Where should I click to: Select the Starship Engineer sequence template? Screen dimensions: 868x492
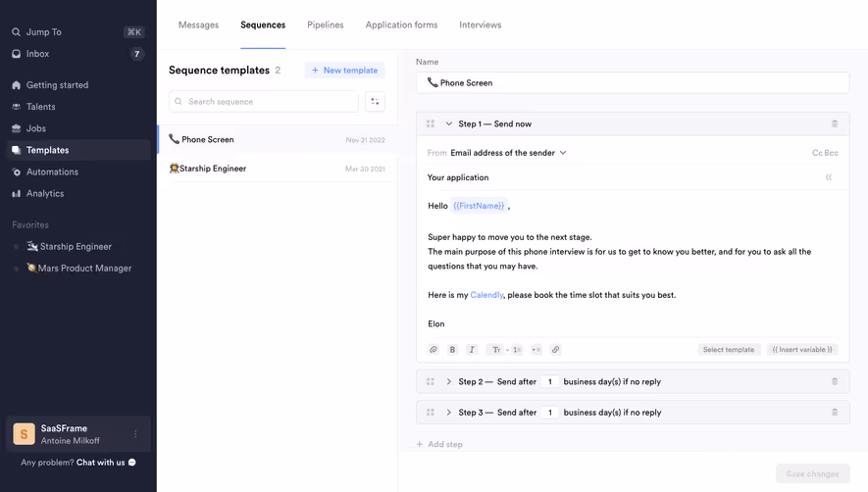click(x=278, y=169)
